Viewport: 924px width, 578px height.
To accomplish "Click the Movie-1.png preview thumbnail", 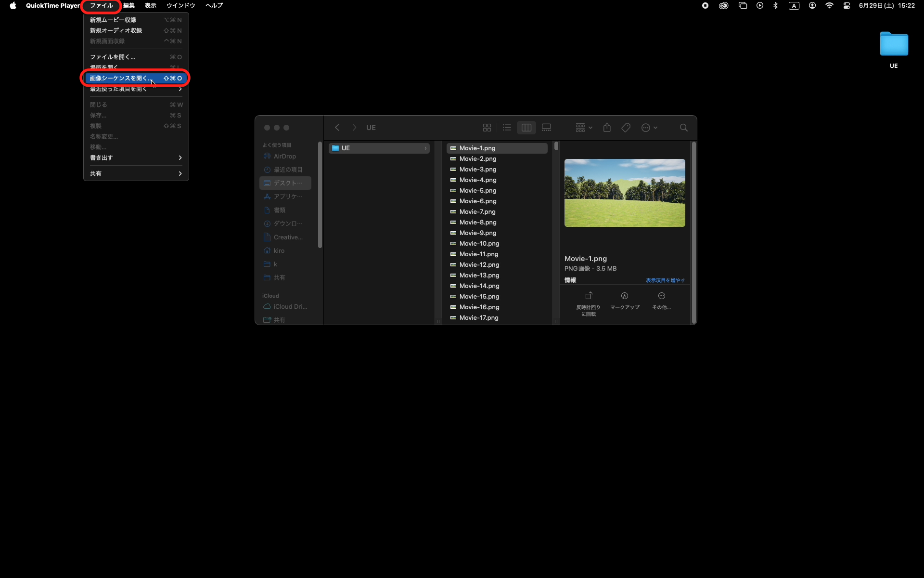I will tap(625, 193).
